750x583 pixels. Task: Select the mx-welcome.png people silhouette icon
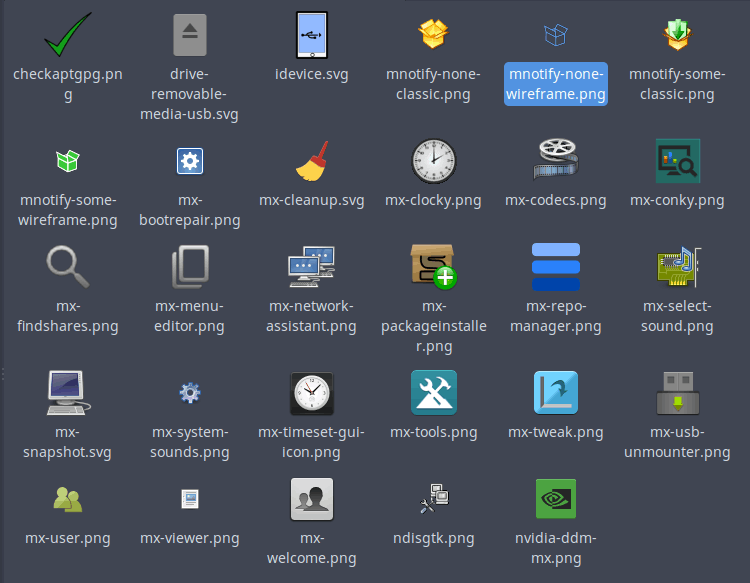click(312, 499)
